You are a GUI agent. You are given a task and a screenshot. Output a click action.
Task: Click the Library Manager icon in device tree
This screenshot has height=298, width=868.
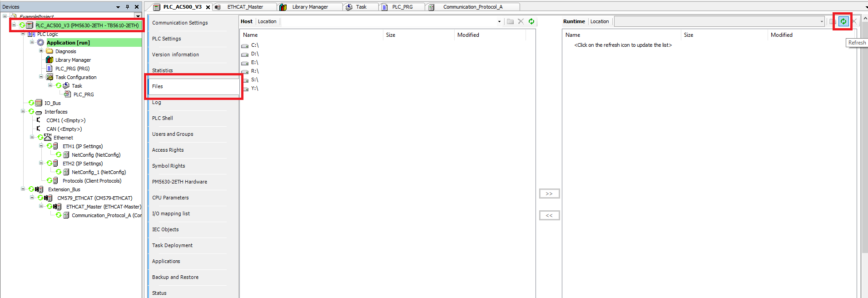tap(50, 60)
